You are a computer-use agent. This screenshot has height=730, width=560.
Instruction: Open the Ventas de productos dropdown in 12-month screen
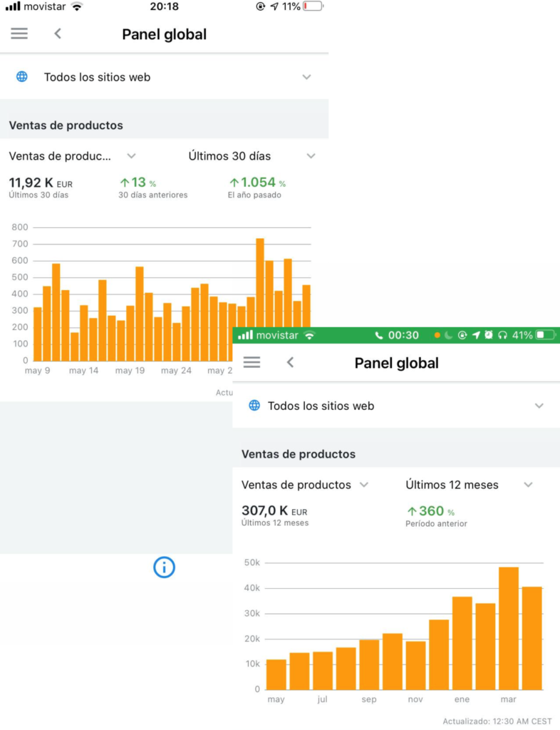[x=305, y=485]
